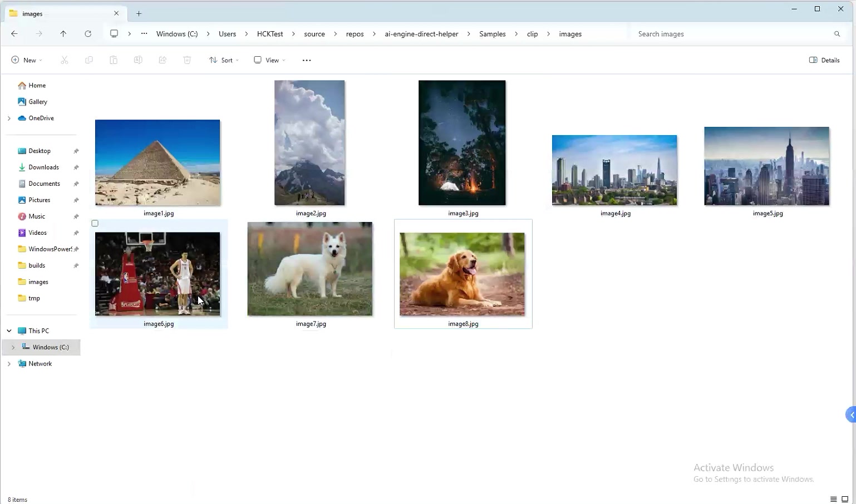
Task: Click the New button
Action: coord(26,60)
